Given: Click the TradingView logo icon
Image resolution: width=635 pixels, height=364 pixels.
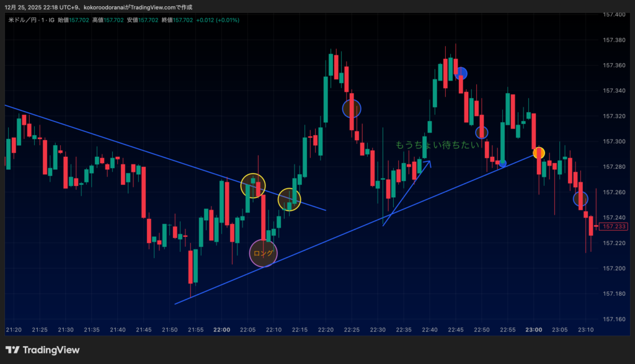Looking at the screenshot, I should [12, 350].
